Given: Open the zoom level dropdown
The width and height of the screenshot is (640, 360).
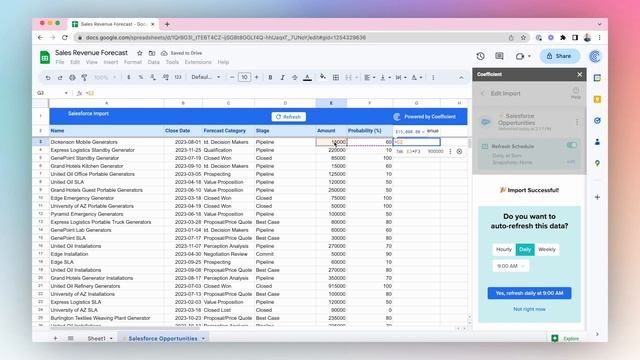Looking at the screenshot, I should 105,78.
